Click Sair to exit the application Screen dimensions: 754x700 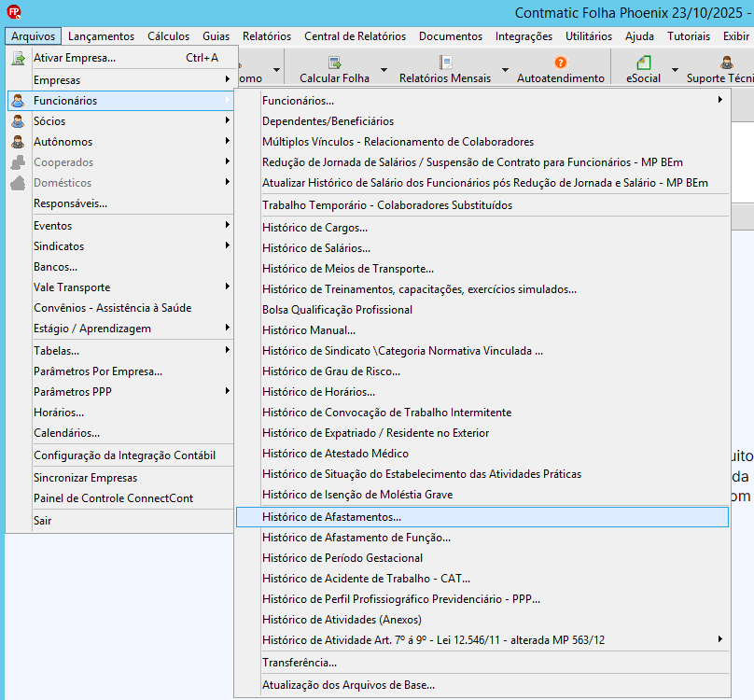pyautogui.click(x=120, y=521)
